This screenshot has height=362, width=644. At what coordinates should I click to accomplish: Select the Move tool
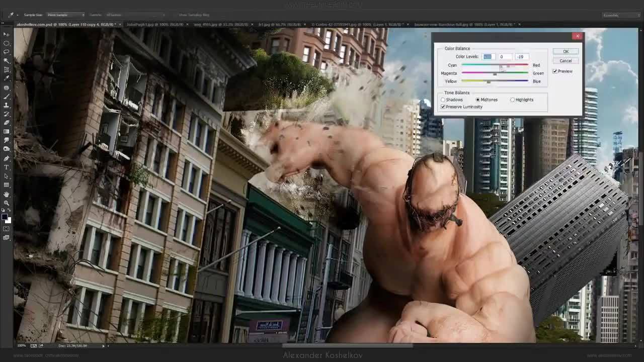tap(7, 34)
